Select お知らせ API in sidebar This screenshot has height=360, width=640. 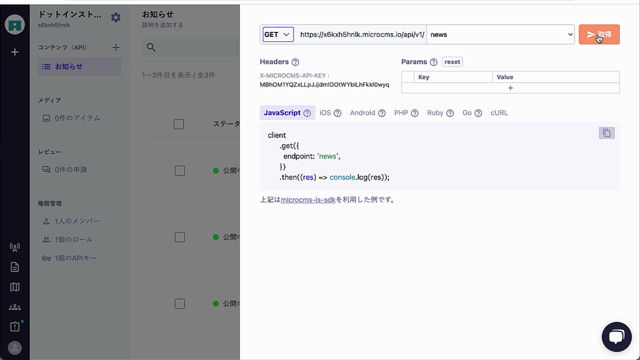[80, 67]
